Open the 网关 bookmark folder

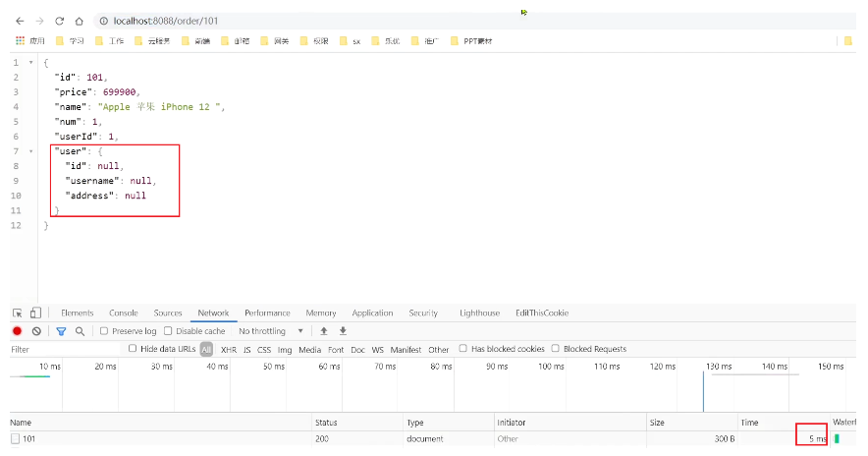coord(275,41)
